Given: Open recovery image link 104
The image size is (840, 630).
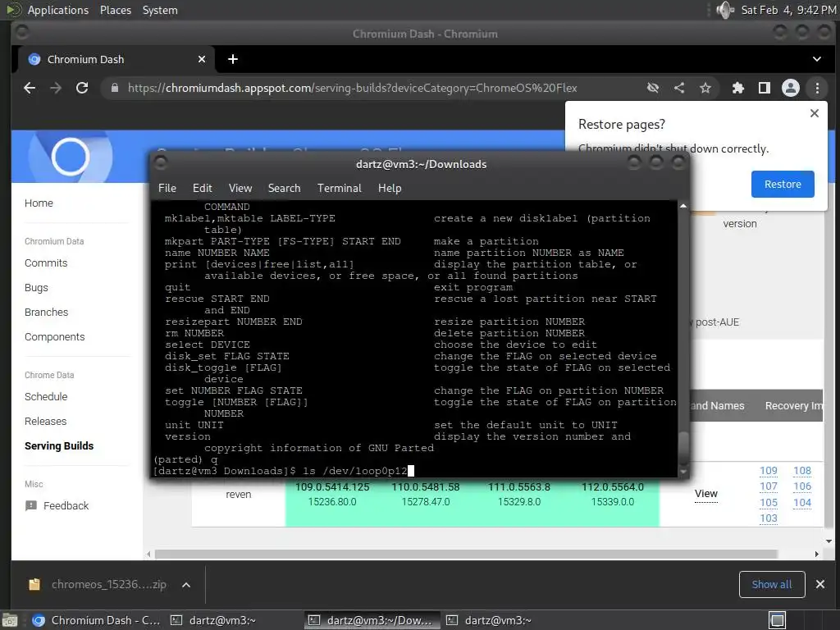Looking at the screenshot, I should [x=802, y=503].
